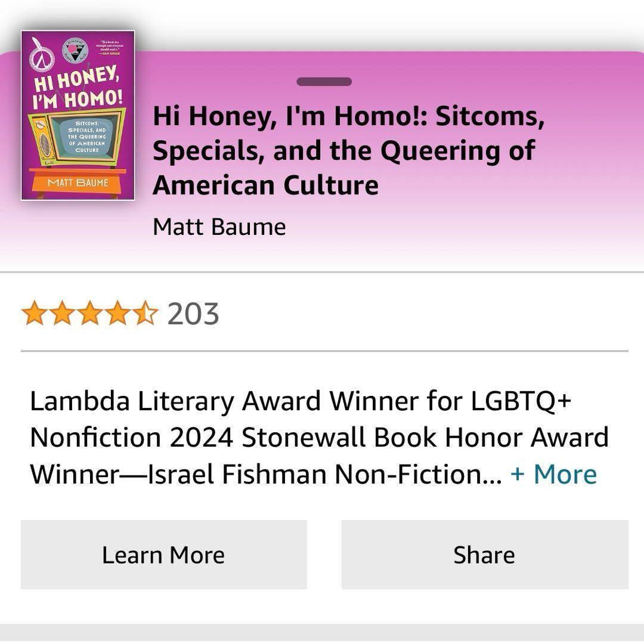Click the retro TV illustration on cover
Image resolution: width=644 pixels, height=644 pixels.
pos(78,137)
